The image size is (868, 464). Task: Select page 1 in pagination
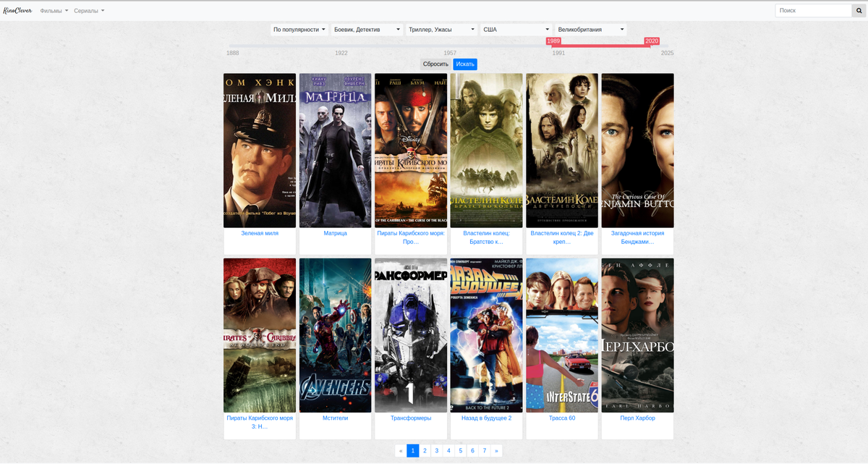pos(413,450)
